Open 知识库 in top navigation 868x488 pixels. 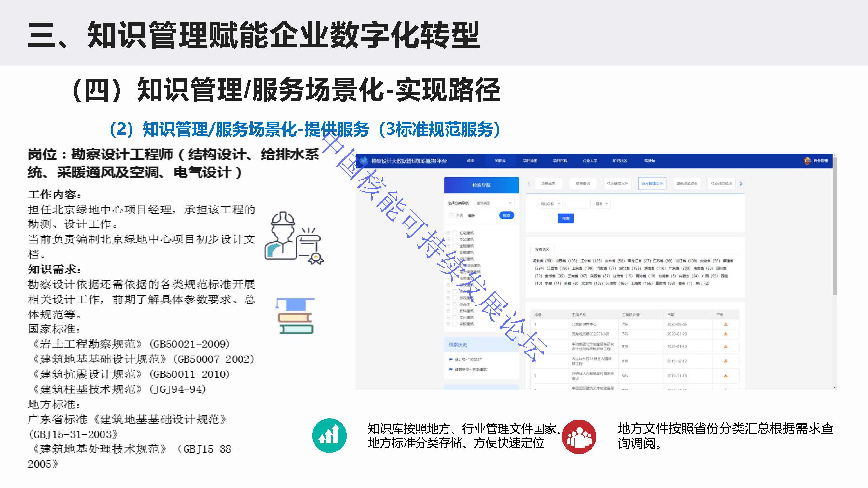pos(500,161)
